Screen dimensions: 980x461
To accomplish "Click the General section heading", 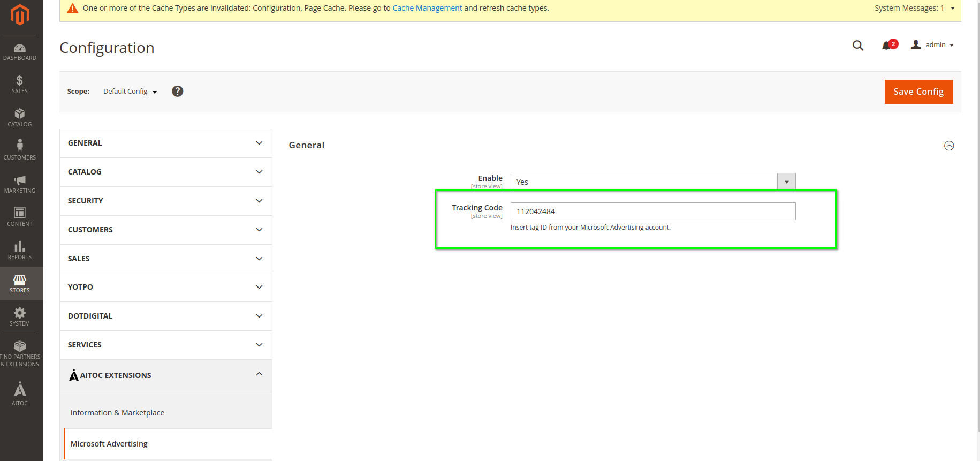I will point(307,145).
